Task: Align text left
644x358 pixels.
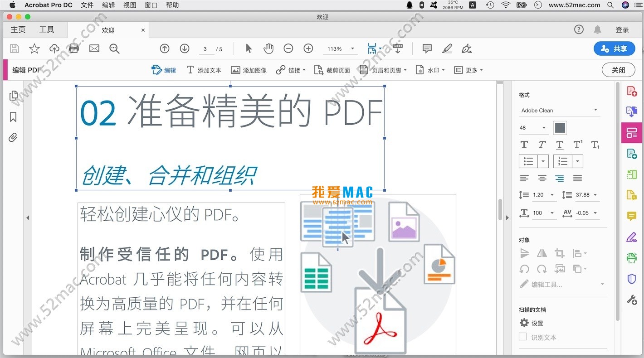Action: pos(524,178)
